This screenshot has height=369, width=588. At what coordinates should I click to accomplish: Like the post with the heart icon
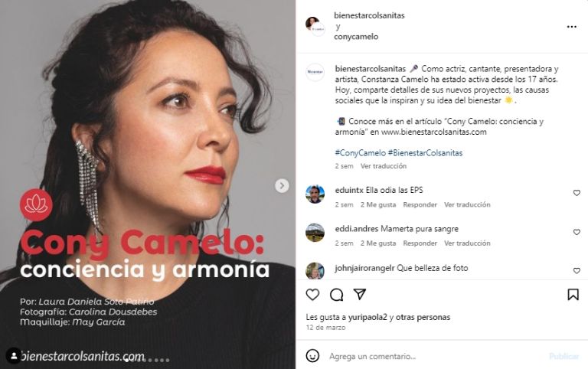tap(312, 295)
